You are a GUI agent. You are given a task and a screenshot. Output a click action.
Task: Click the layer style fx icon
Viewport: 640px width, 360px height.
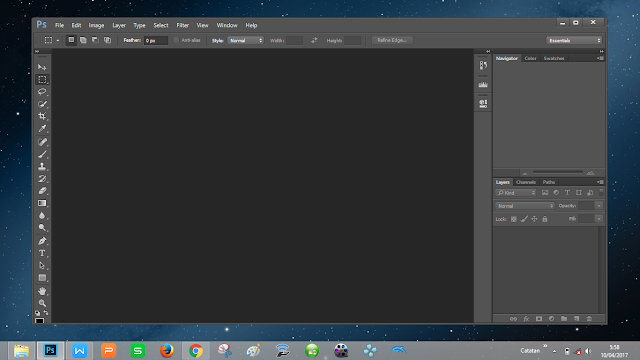[x=526, y=319]
